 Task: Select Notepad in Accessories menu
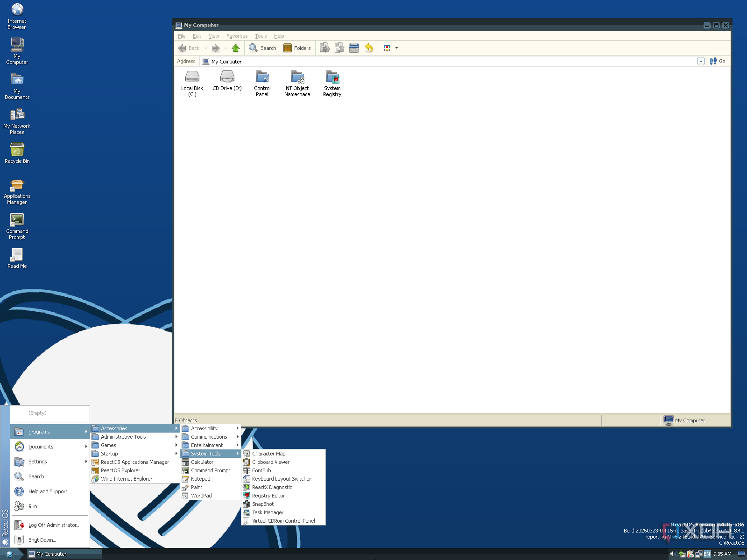(211, 479)
